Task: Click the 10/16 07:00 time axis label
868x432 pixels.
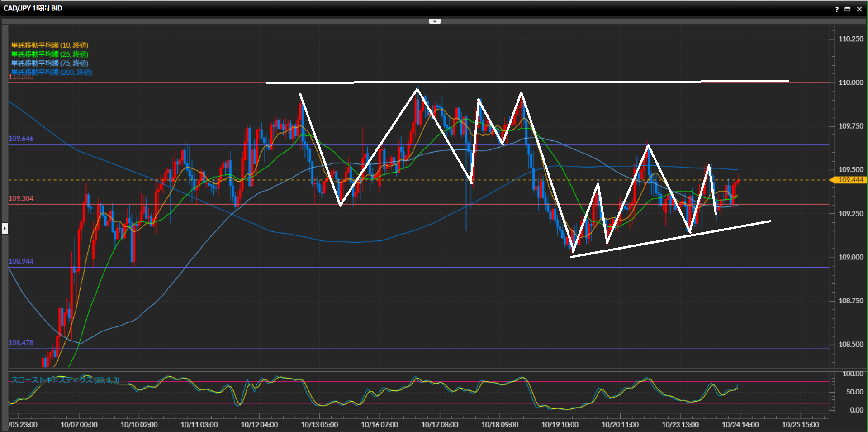Action: [379, 425]
